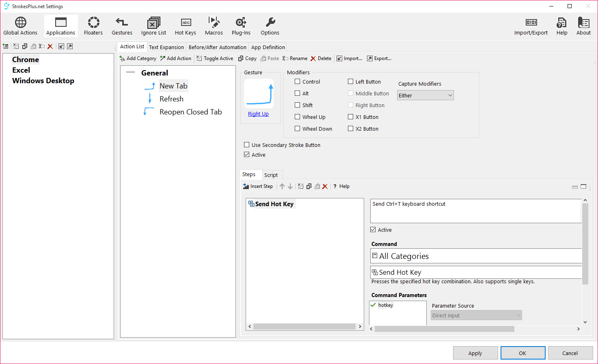Image resolution: width=598 pixels, height=364 pixels.
Task: Open the Global Actions section
Action: 20,26
